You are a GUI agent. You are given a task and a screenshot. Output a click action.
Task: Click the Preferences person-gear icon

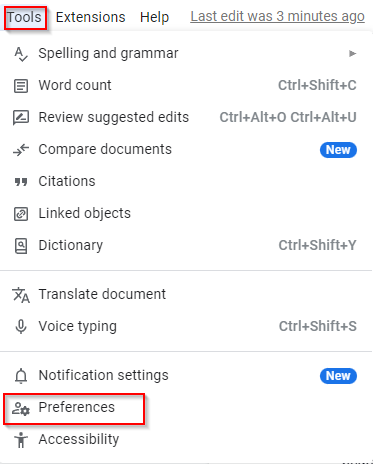click(21, 408)
